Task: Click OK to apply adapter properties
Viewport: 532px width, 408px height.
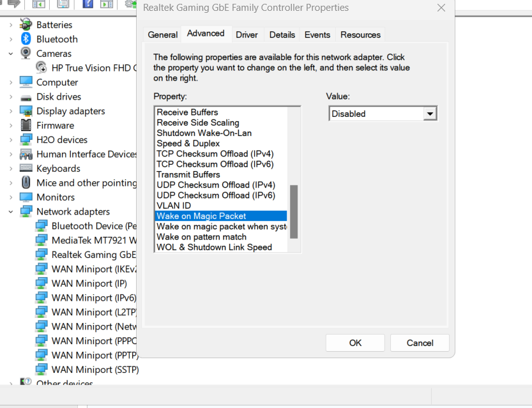Action: coord(355,343)
